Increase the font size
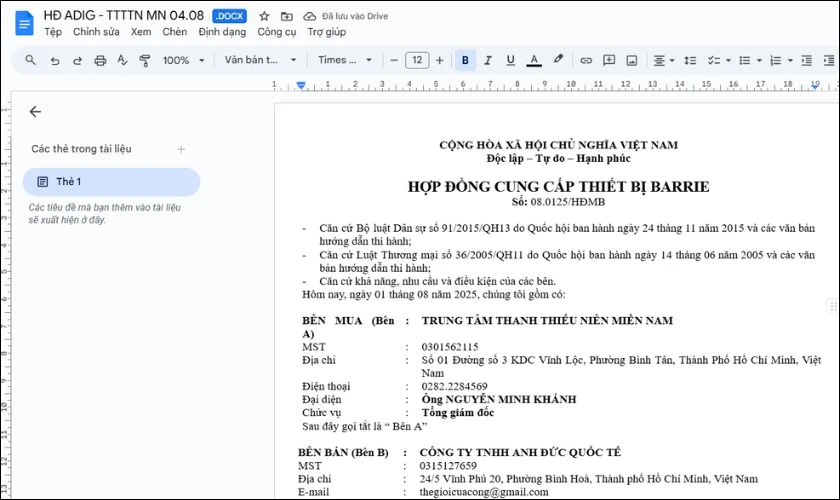The height and width of the screenshot is (500, 840). pos(440,60)
